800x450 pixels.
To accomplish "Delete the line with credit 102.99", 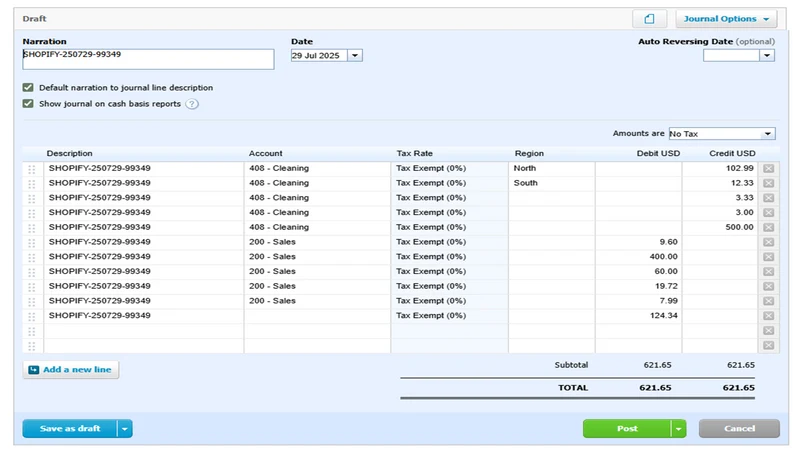I will (768, 168).
